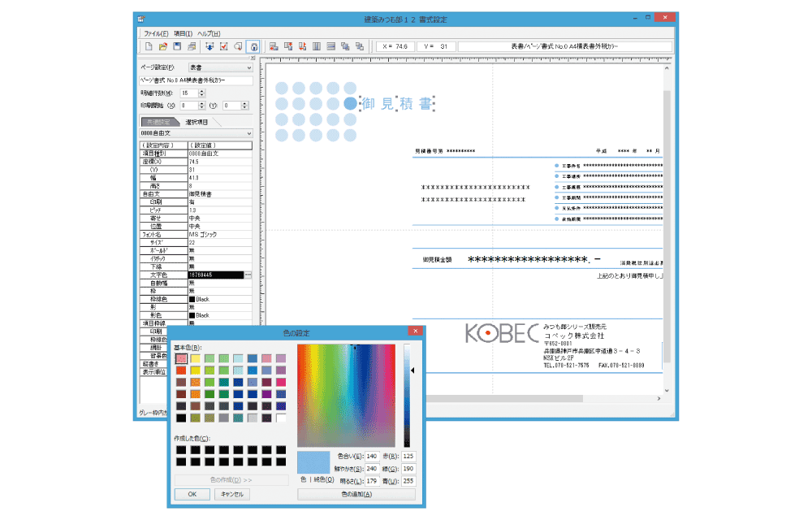
Task: Click the 色の追加(A) button
Action: [x=356, y=494]
